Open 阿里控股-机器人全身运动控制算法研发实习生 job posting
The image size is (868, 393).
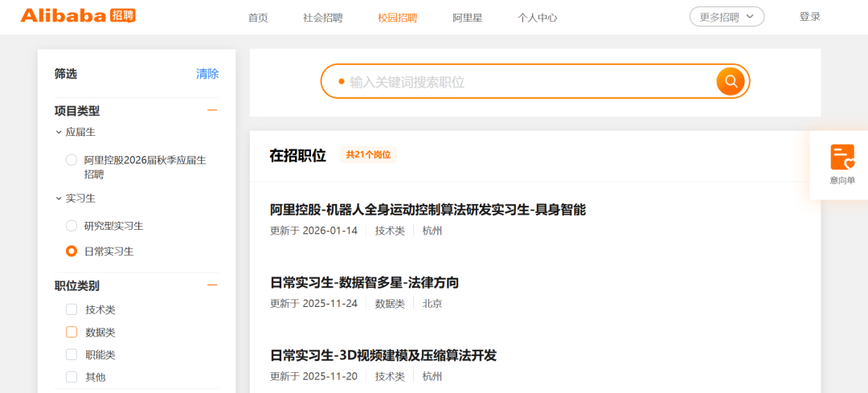[x=428, y=210]
